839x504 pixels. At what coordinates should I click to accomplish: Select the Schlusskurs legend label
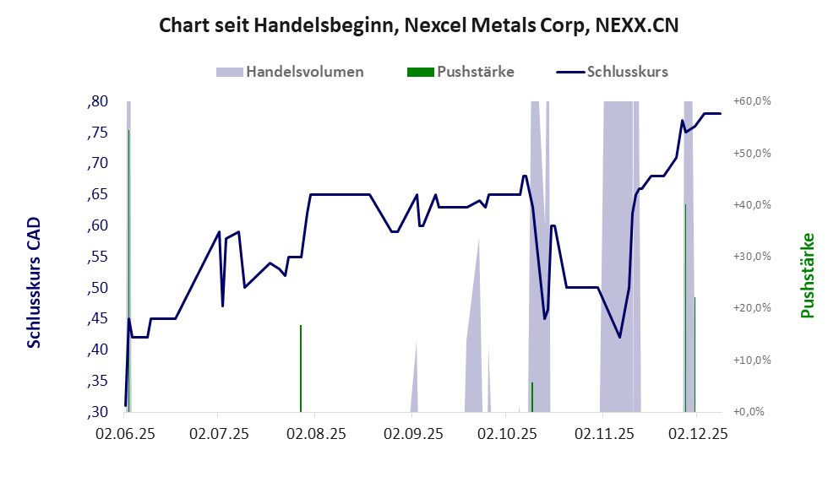pos(629,72)
